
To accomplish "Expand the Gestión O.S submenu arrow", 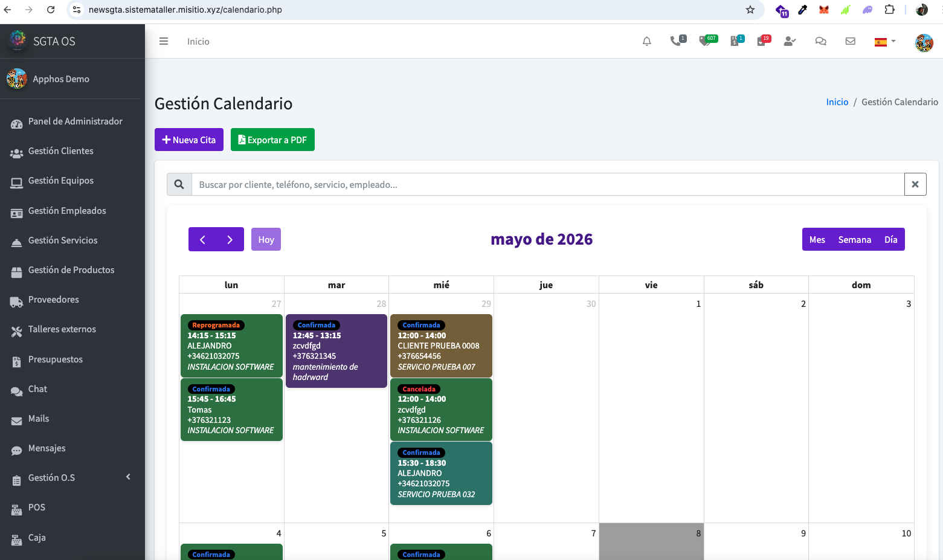I will click(128, 477).
